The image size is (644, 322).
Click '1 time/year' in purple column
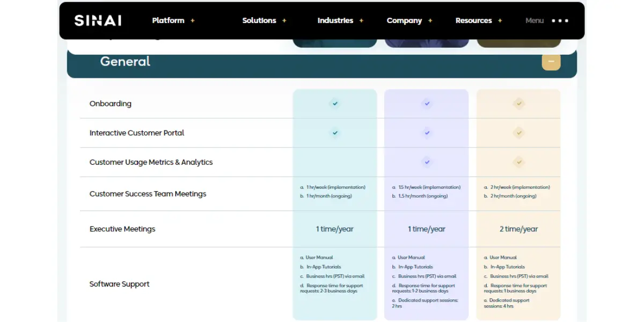coord(427,229)
